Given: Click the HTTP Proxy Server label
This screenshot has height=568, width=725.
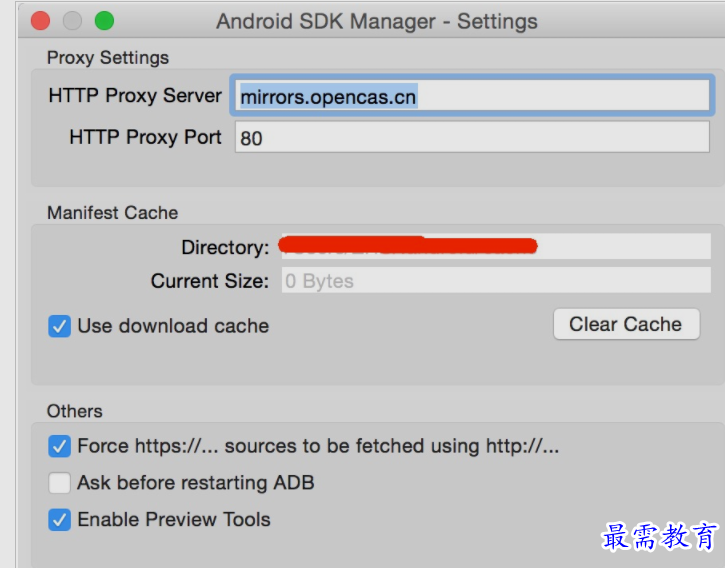Looking at the screenshot, I should [135, 96].
